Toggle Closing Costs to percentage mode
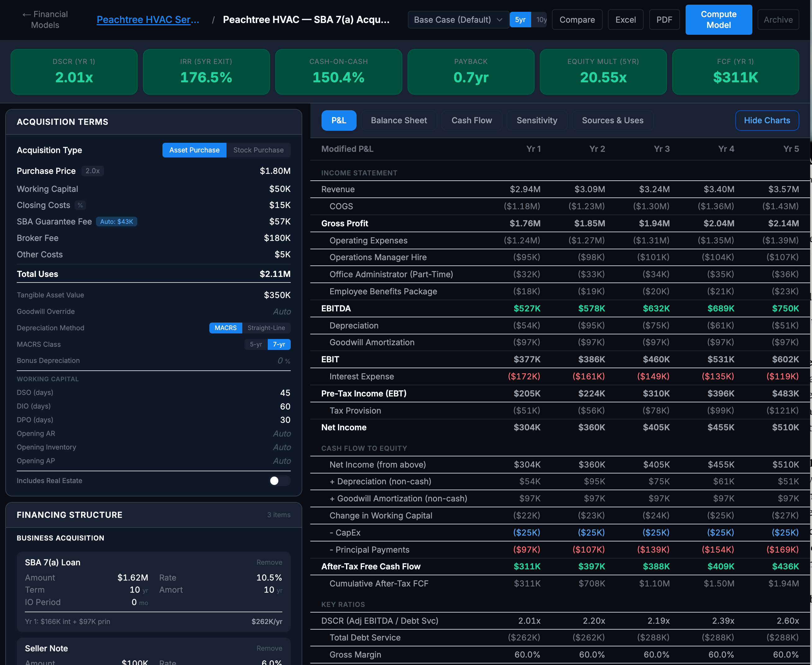Image resolution: width=812 pixels, height=665 pixels. click(x=80, y=206)
